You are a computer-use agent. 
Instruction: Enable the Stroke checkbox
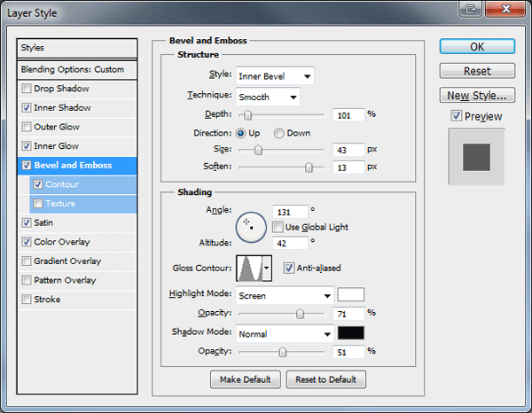tap(26, 300)
